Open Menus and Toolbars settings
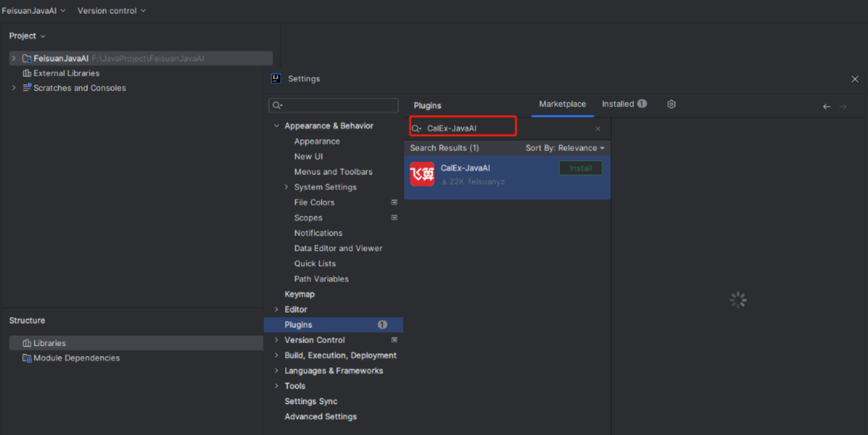 tap(333, 172)
